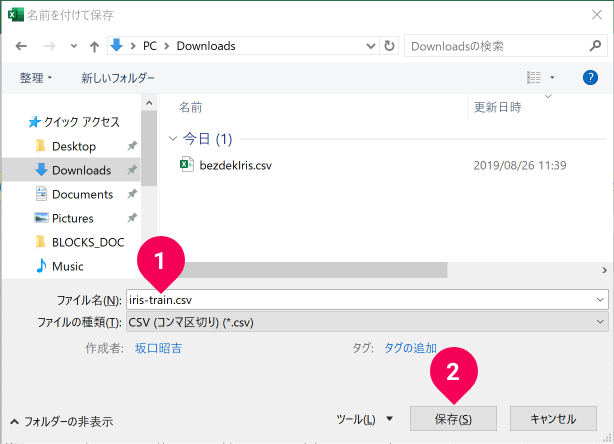Open Pictures in the navigation pane
This screenshot has height=444, width=614.
[64, 218]
